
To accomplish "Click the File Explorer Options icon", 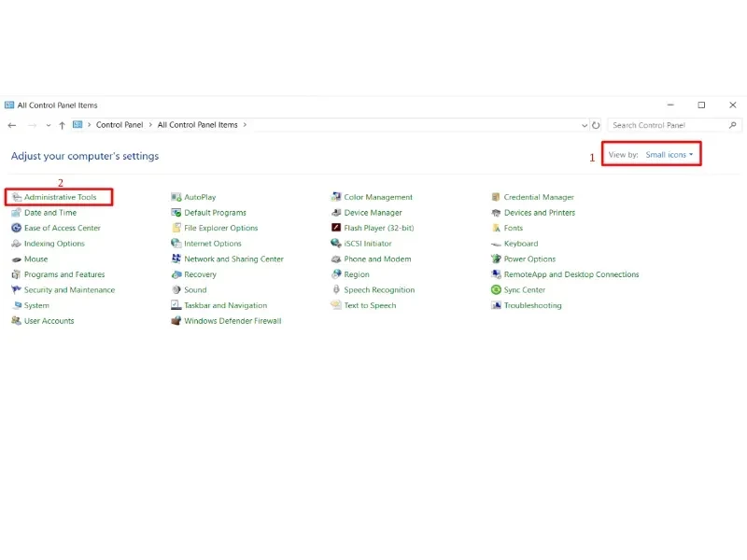I will (176, 228).
